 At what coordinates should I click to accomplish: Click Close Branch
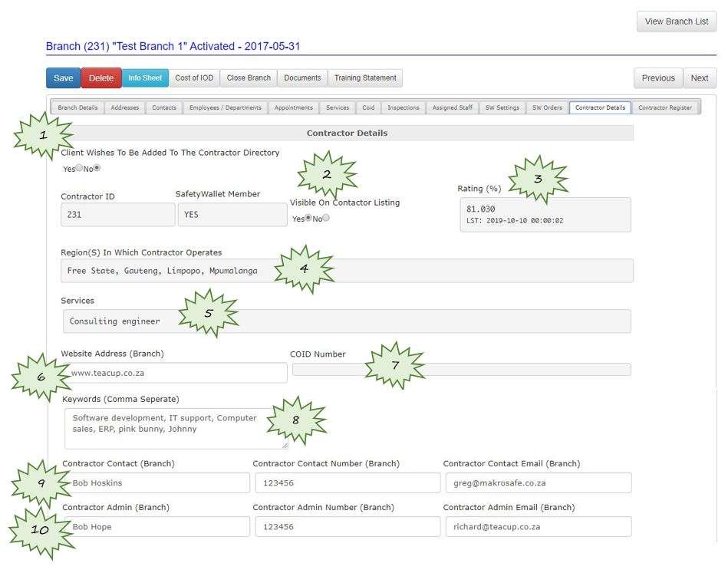point(248,77)
